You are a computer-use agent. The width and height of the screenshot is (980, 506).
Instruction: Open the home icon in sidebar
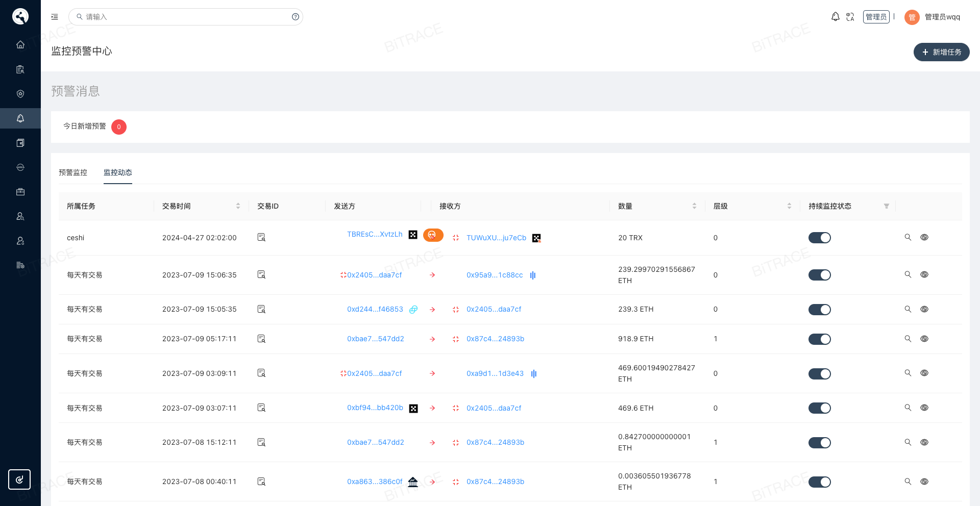click(20, 44)
